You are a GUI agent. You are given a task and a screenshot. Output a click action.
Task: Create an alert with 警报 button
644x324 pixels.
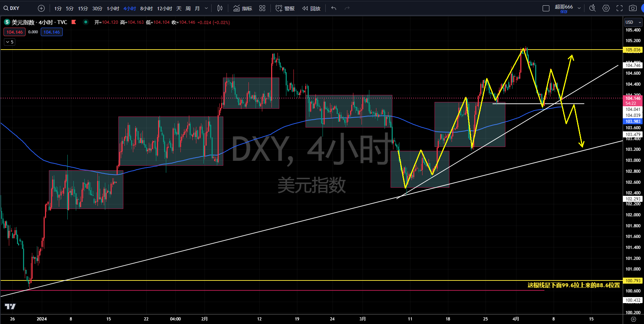pyautogui.click(x=285, y=8)
